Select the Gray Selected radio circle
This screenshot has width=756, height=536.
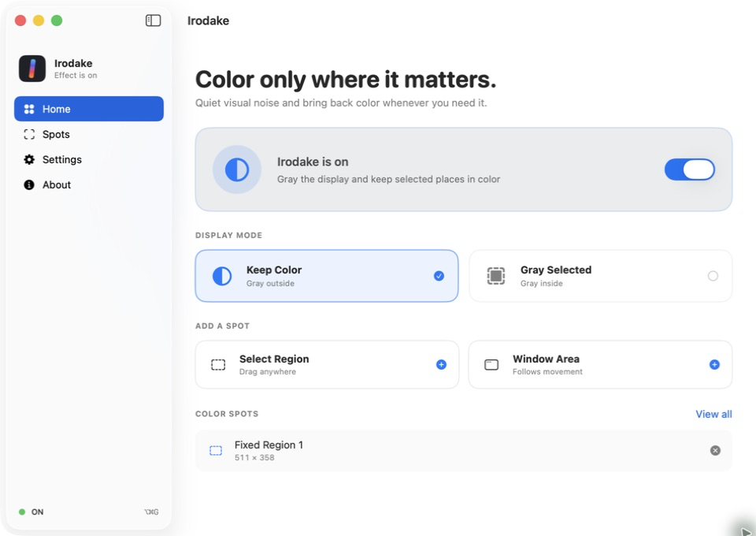coord(713,276)
